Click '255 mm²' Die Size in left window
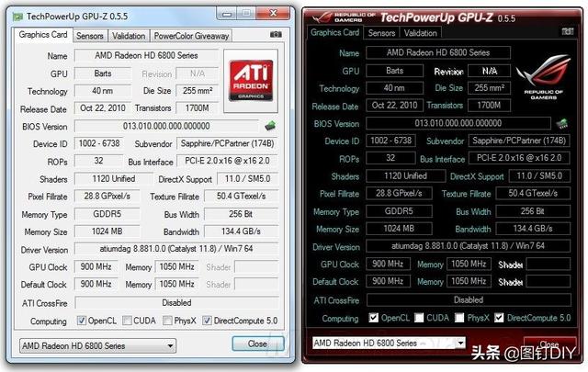The height and width of the screenshot is (372, 588). tap(198, 91)
